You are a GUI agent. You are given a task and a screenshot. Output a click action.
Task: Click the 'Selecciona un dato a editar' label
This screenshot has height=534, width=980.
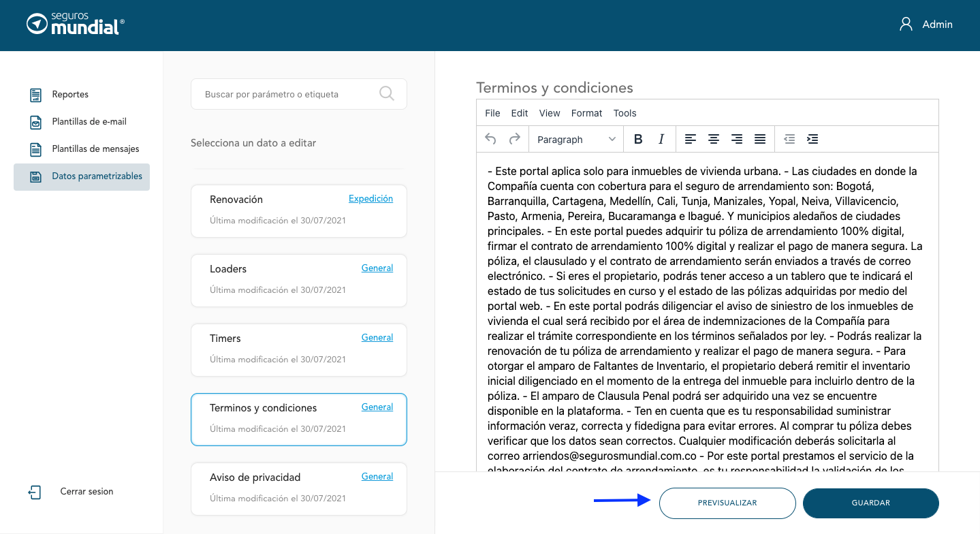[x=253, y=143]
